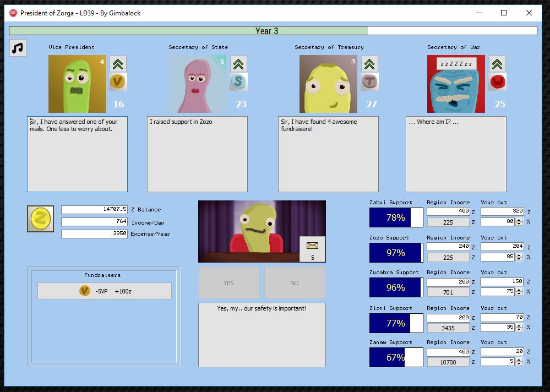Increase Zozo cut percentage
Screen dimensions: 550x392
pyautogui.click(x=519, y=255)
